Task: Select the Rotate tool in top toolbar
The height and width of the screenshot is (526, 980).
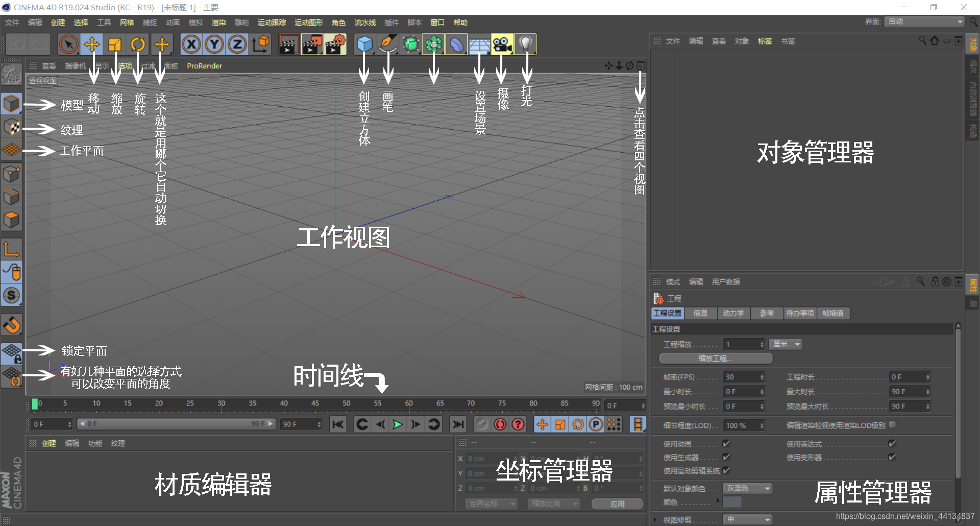Action: click(x=138, y=44)
